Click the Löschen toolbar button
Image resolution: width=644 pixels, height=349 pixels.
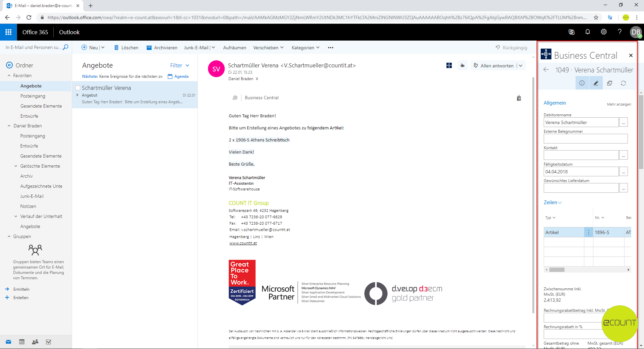tap(126, 48)
